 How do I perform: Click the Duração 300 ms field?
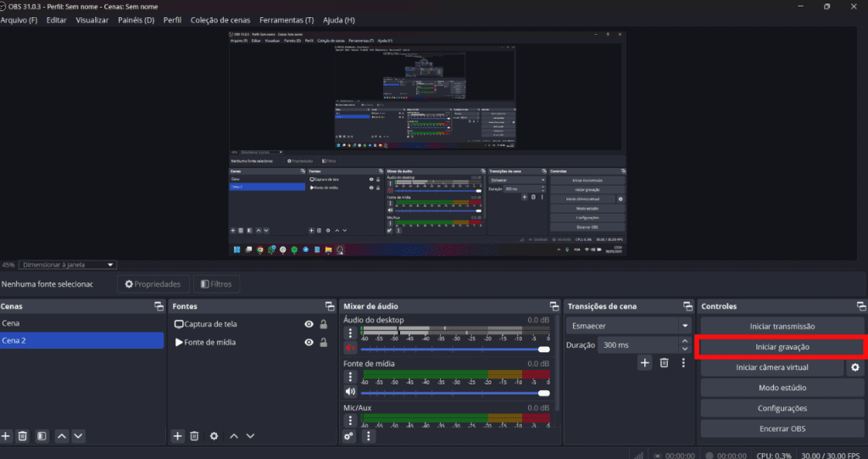(638, 344)
